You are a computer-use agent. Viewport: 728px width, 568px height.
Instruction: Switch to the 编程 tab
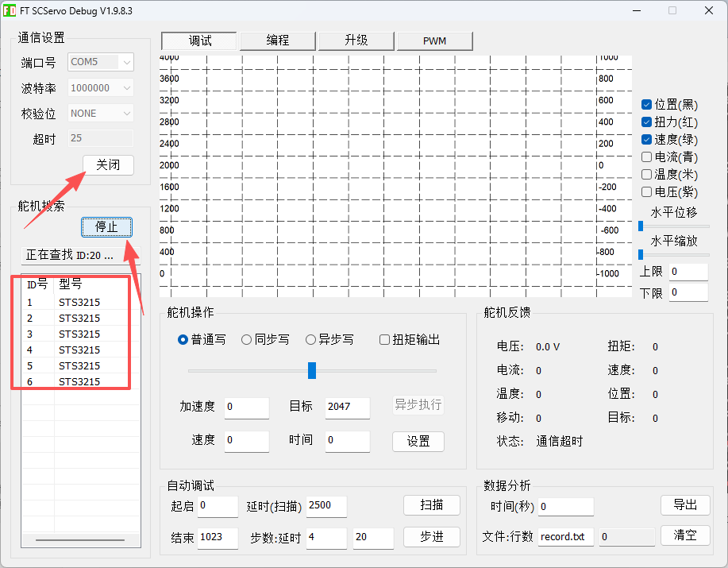click(x=278, y=41)
